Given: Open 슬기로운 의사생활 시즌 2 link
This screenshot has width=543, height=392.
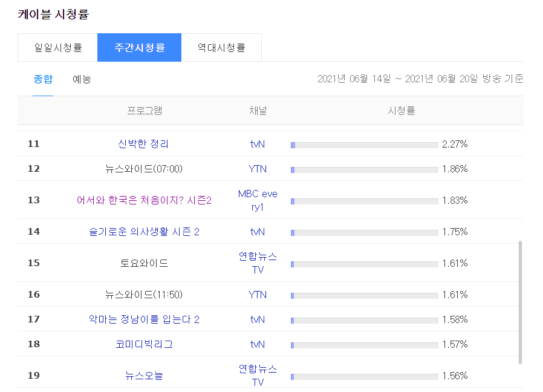Looking at the screenshot, I should [x=144, y=232].
